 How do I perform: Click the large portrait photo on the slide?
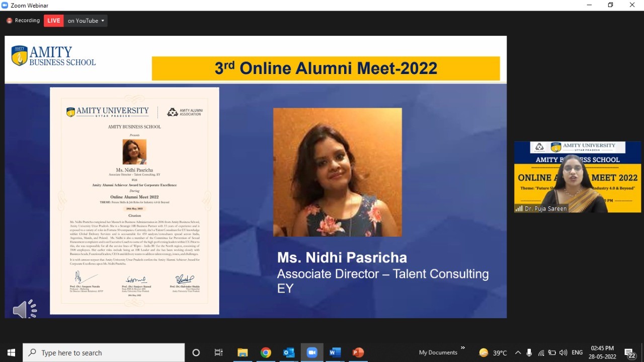pyautogui.click(x=338, y=172)
